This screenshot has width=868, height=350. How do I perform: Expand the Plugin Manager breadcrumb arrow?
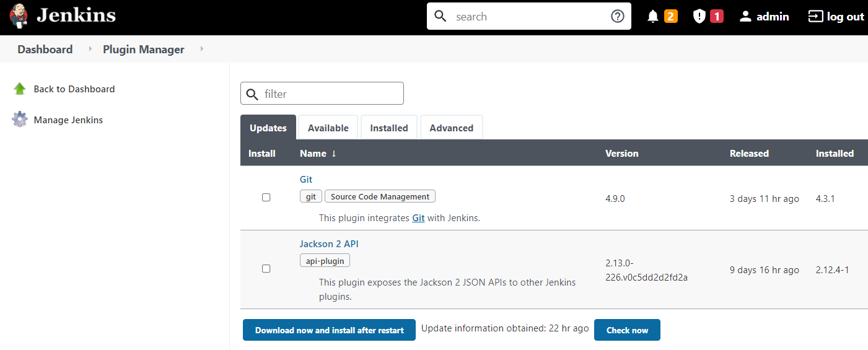[x=201, y=49]
